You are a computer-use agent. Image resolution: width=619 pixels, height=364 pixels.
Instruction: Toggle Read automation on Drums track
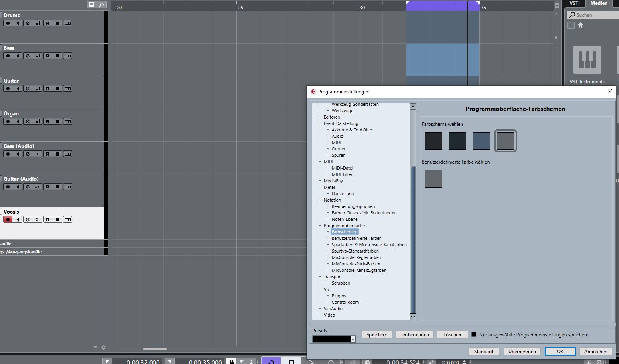pyautogui.click(x=48, y=23)
